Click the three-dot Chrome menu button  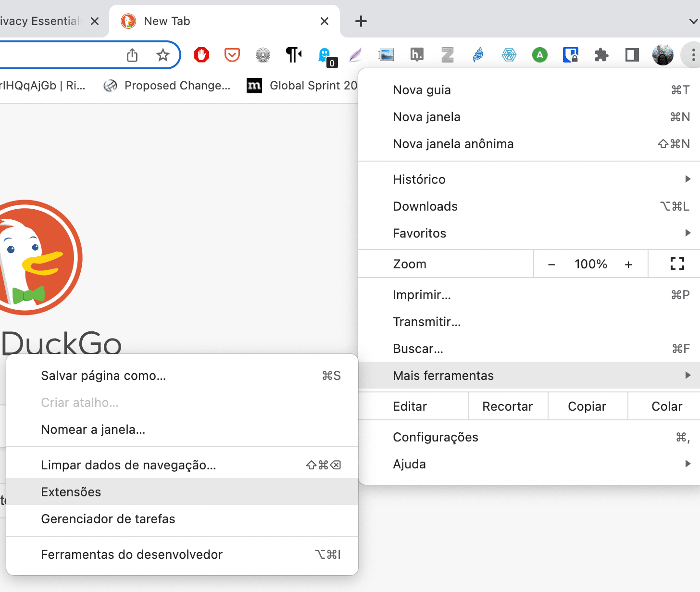pyautogui.click(x=693, y=55)
